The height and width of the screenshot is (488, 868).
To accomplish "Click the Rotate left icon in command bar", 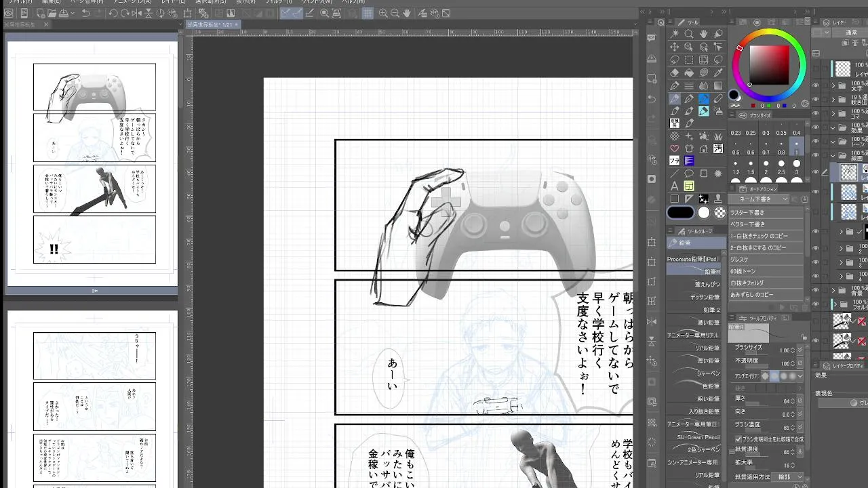I will click(113, 14).
